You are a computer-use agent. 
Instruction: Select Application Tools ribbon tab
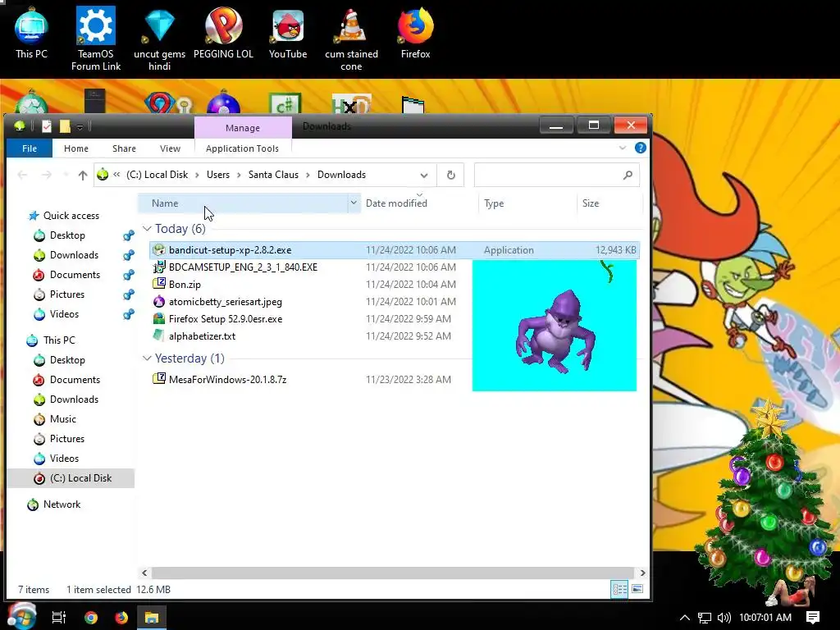242,148
